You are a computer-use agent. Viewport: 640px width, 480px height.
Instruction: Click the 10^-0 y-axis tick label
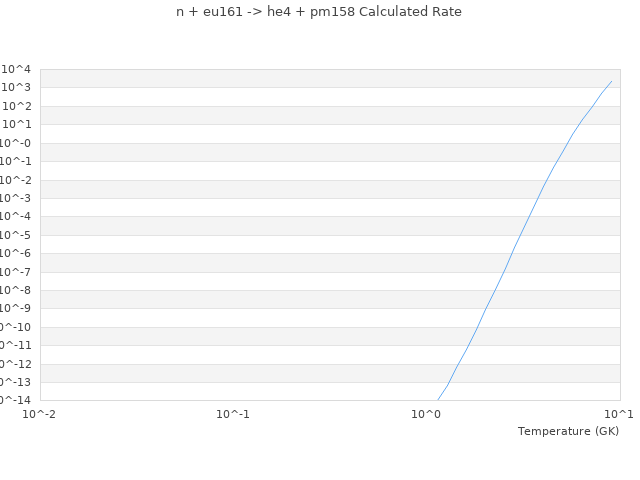pyautogui.click(x=16, y=143)
